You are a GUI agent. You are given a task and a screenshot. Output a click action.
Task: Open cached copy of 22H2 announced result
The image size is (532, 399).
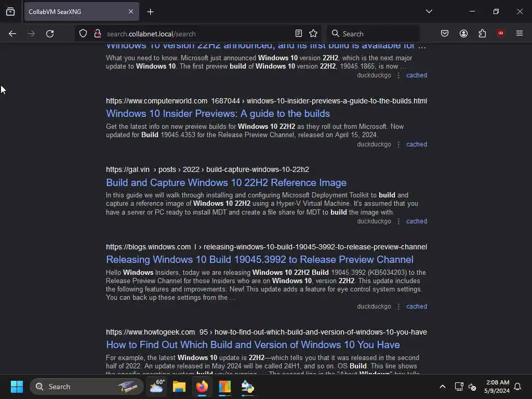click(417, 75)
